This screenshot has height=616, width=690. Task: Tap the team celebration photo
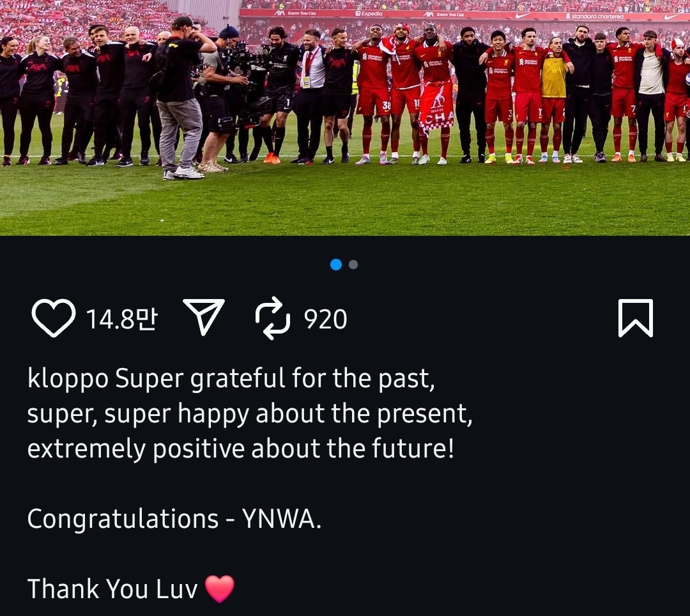[x=345, y=118]
